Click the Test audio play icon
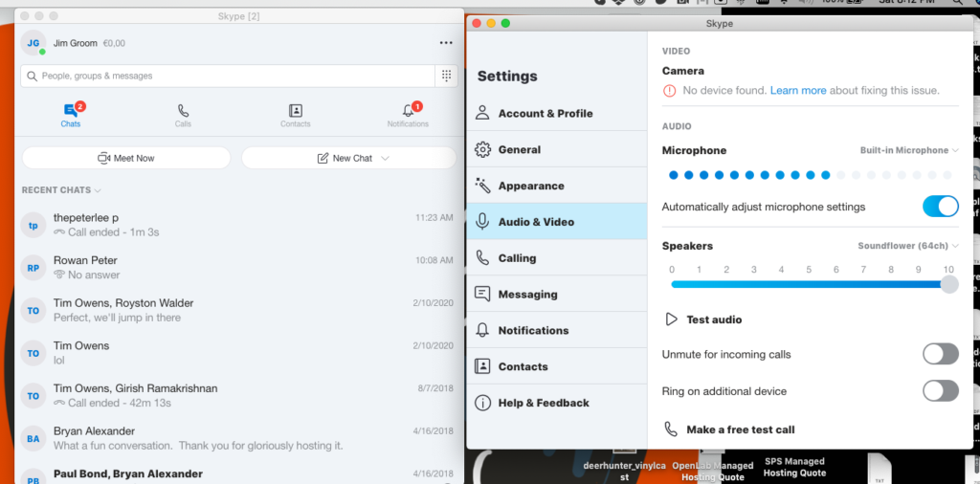Viewport: 980px width, 484px height. click(x=671, y=319)
